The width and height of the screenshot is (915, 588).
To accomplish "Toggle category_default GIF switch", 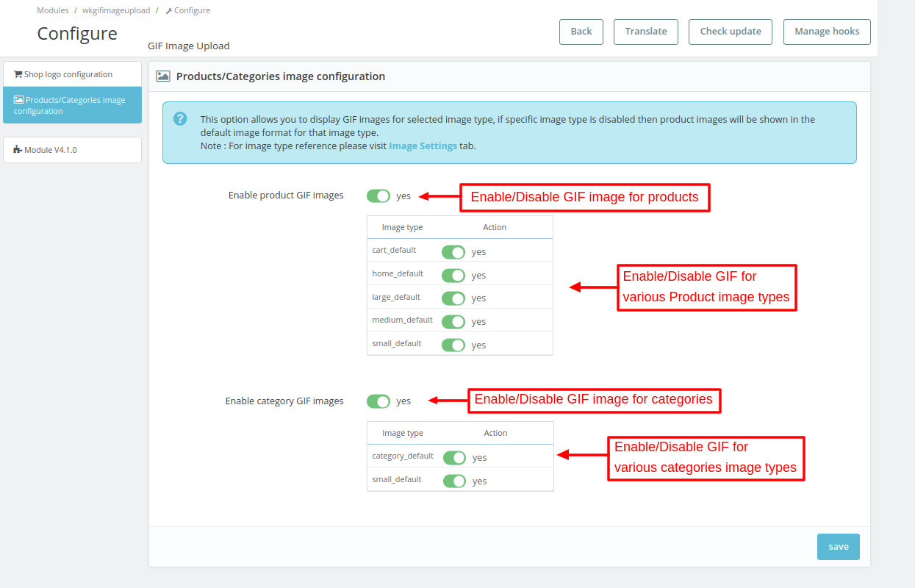I will pos(455,458).
